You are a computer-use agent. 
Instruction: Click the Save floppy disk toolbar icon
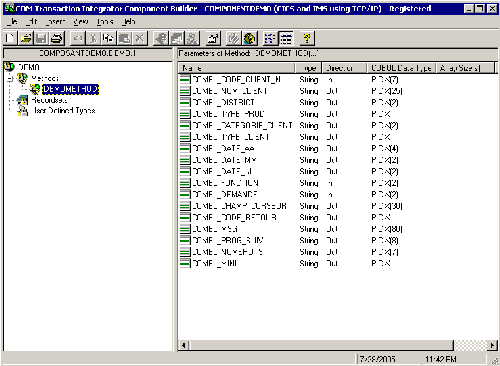click(x=42, y=38)
